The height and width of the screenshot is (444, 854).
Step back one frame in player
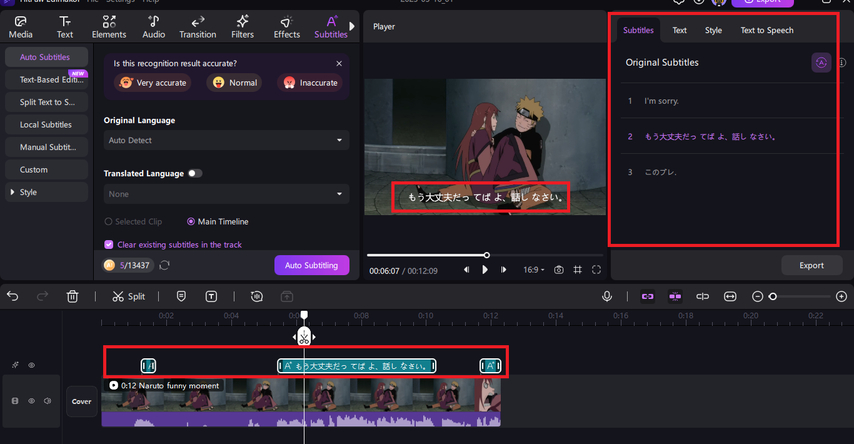[466, 270]
